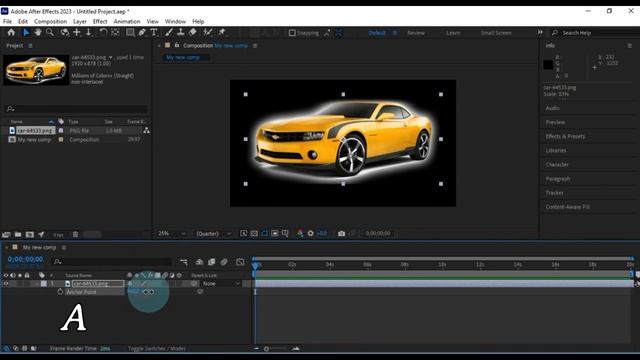Screen dimensions: 640x360
Task: Toggle motion blur switch in timeline
Action: (x=224, y=262)
